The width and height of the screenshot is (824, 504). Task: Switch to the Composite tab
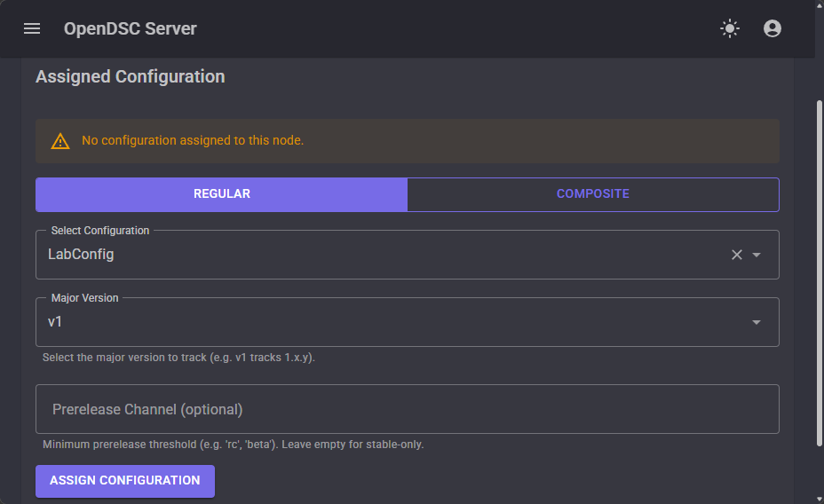(593, 194)
